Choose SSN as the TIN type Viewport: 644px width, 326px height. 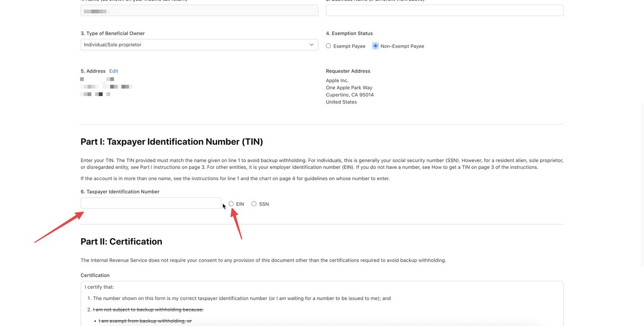pos(254,204)
